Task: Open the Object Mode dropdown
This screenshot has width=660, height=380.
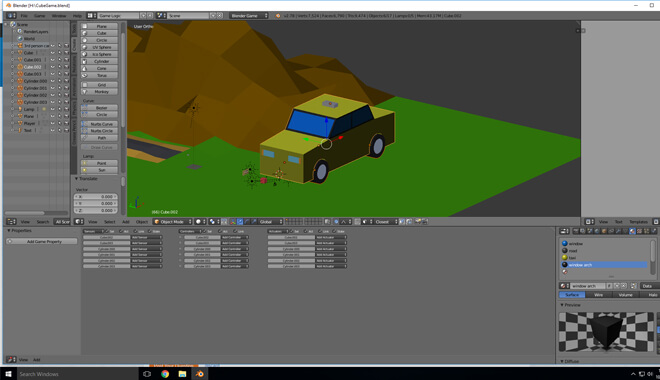Action: click(173, 222)
